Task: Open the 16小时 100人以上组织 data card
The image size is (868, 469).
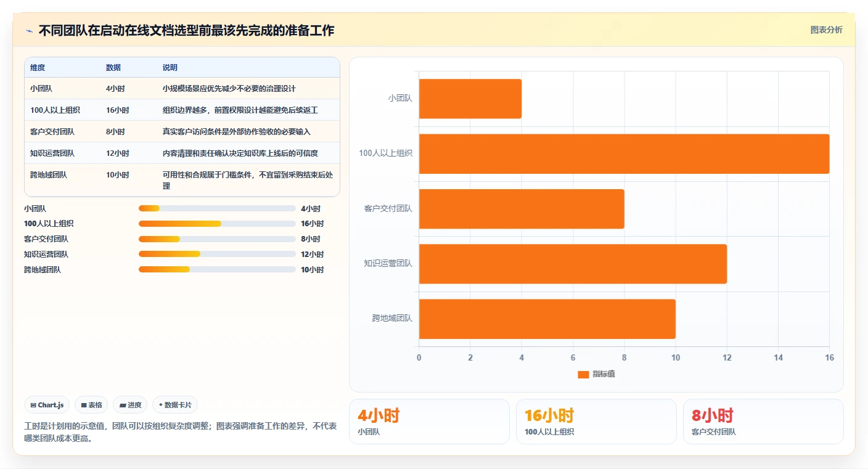Action: [596, 422]
